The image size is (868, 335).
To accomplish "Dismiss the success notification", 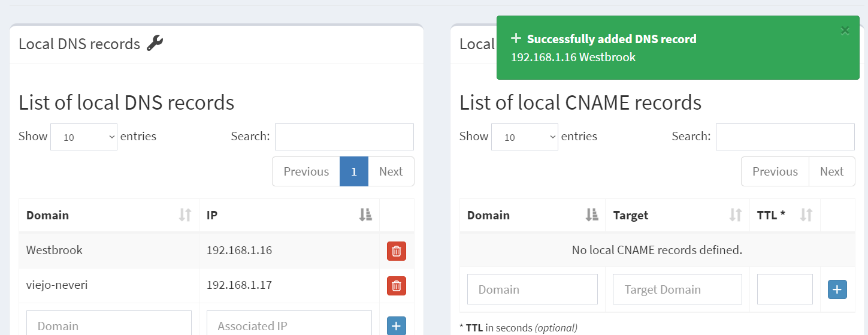I will point(845,30).
